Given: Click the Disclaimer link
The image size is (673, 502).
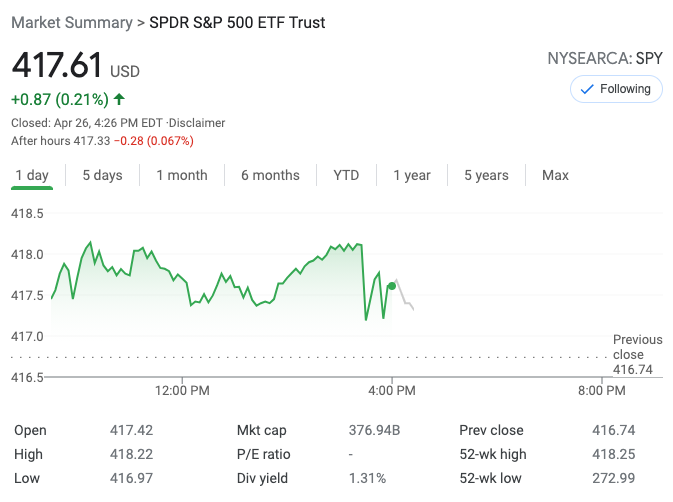Looking at the screenshot, I should point(196,123).
